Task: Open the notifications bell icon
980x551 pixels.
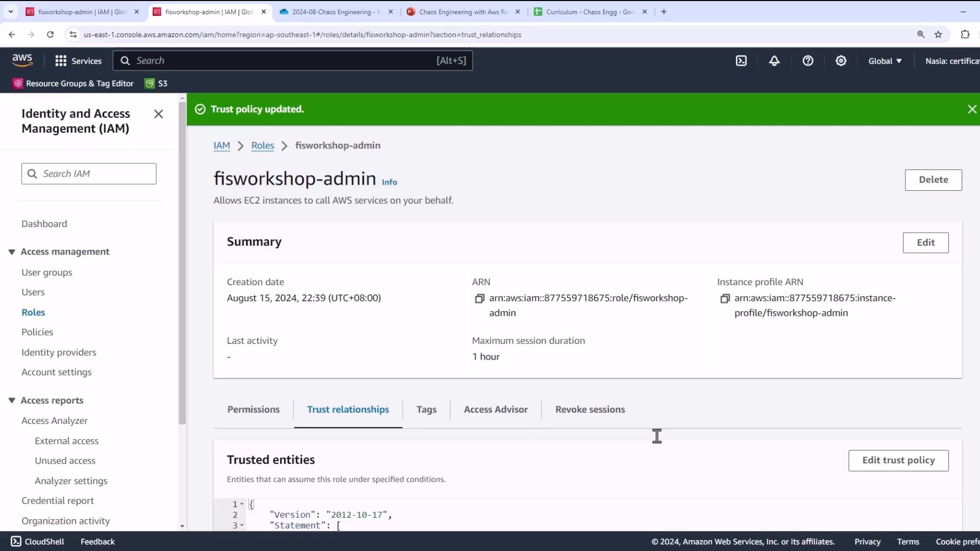Action: pyautogui.click(x=774, y=61)
